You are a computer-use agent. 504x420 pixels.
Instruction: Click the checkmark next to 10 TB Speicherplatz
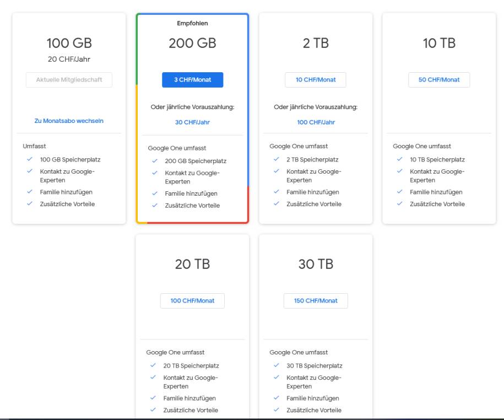399,159
